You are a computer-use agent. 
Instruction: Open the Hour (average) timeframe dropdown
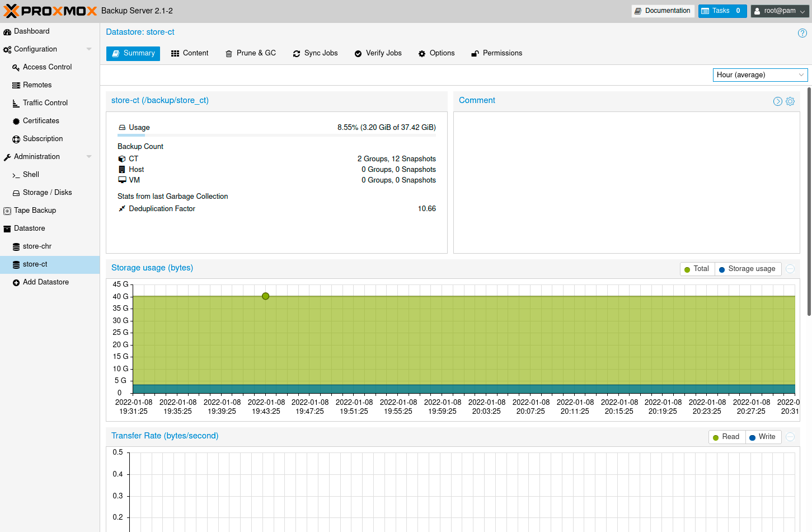point(759,75)
